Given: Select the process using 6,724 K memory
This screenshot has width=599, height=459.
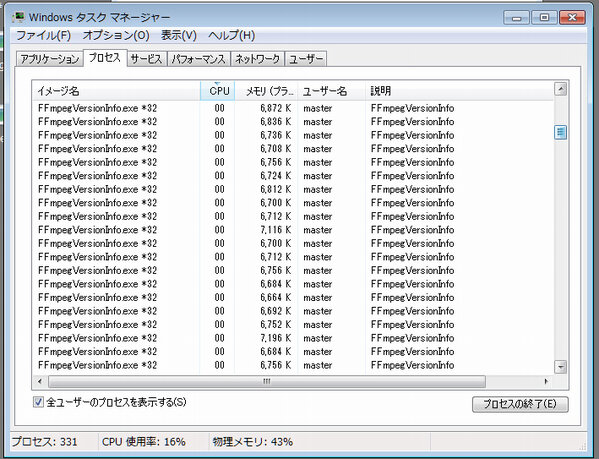Looking at the screenshot, I should [293, 176].
